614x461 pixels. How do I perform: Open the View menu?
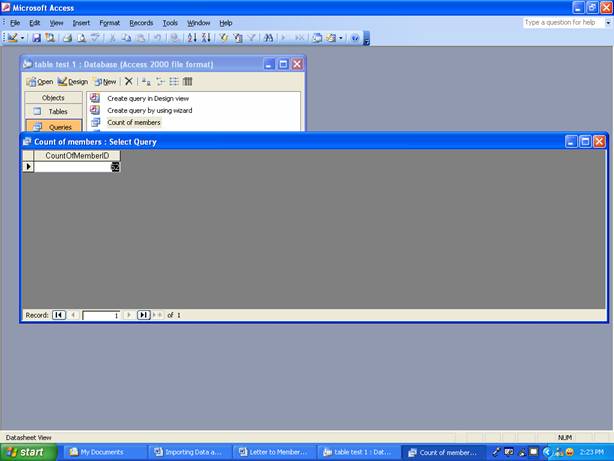pyautogui.click(x=56, y=23)
